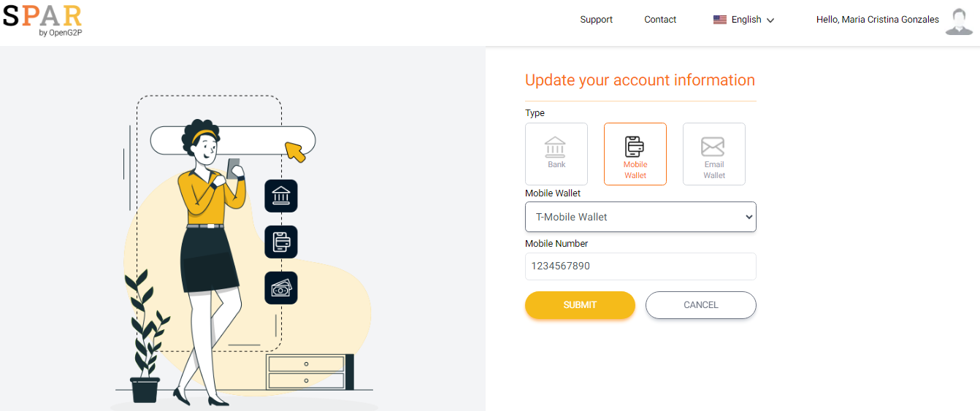This screenshot has width=980, height=411.
Task: Click the yellow cursor arrow in the illustration
Action: [x=295, y=152]
